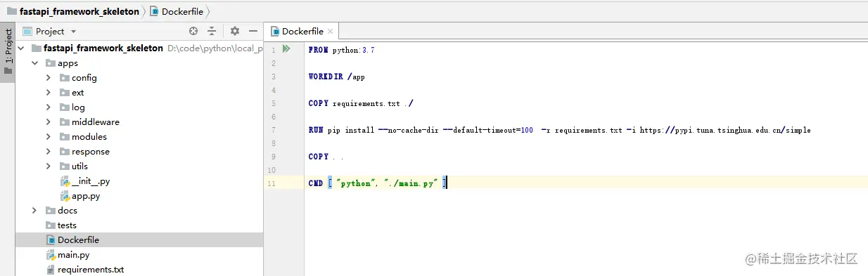Click the COPY . . line
Viewport: 868px width, 276px height.
point(326,157)
